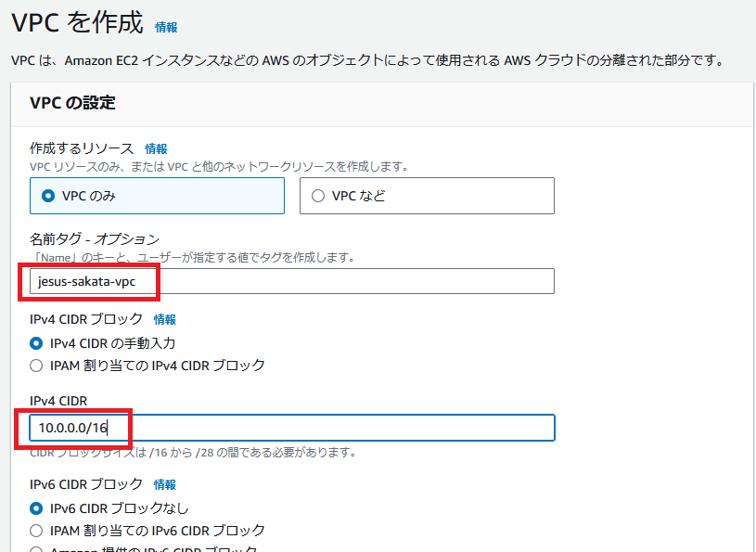Image resolution: width=756 pixels, height=552 pixels.
Task: Open the 情報 link beside '作成するリソース'
Action: [156, 149]
